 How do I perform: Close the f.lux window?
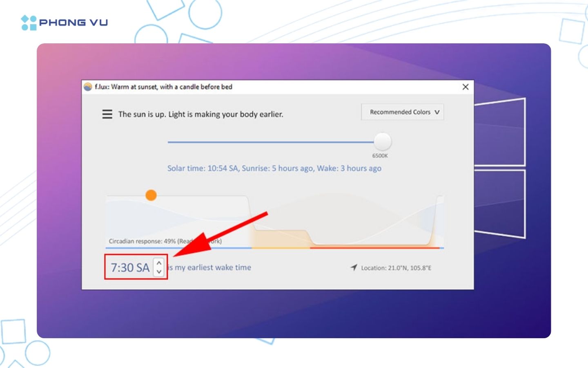pyautogui.click(x=465, y=87)
